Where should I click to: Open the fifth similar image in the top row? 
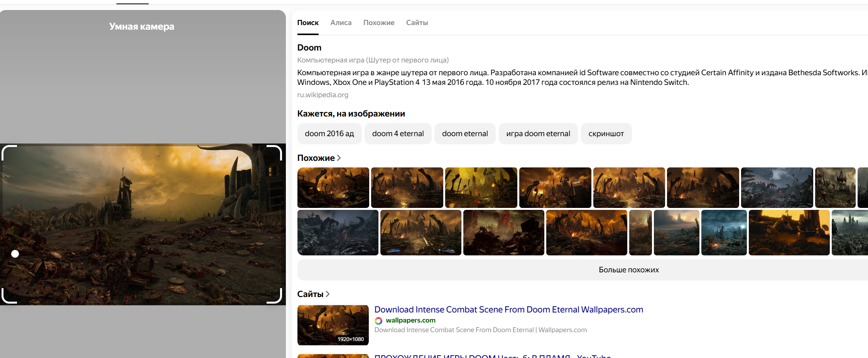629,187
